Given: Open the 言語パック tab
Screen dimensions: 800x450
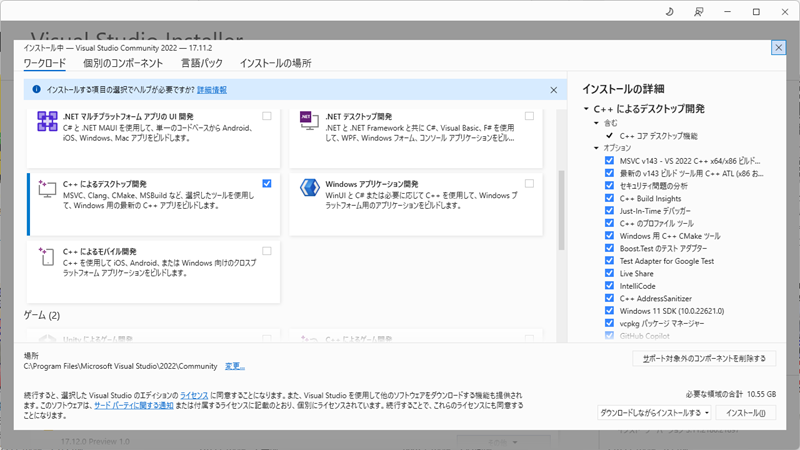Looking at the screenshot, I should point(201,63).
